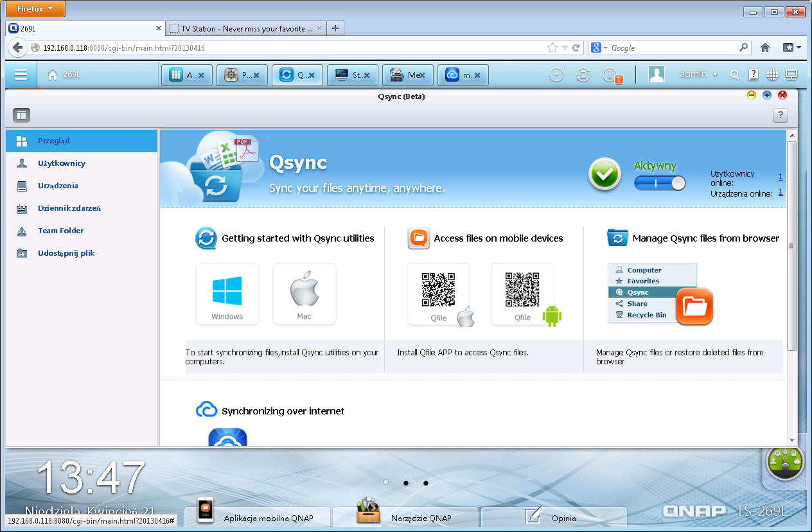Open the Firefox home page button
The image size is (812, 532).
[765, 48]
